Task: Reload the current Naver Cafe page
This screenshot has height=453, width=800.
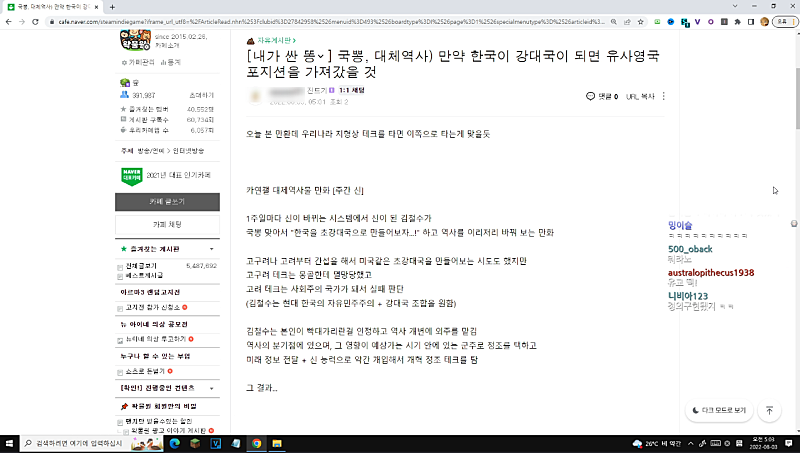Action: click(x=35, y=22)
